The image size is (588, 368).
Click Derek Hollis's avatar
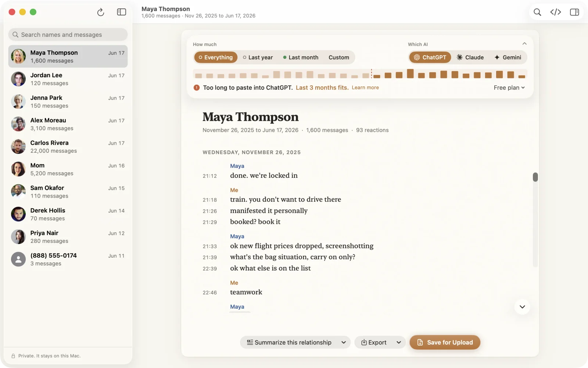coord(18,214)
